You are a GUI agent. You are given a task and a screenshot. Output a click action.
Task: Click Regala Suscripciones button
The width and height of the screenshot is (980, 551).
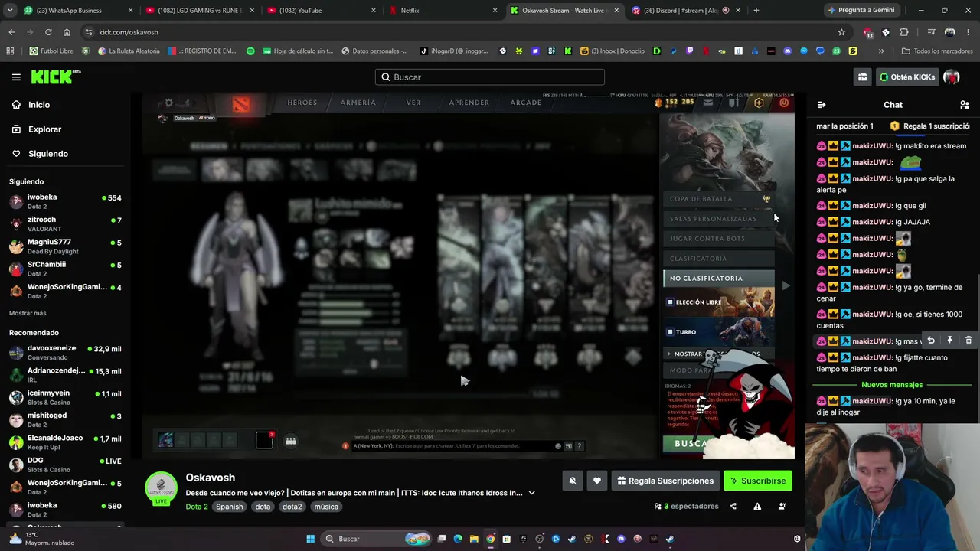point(665,481)
